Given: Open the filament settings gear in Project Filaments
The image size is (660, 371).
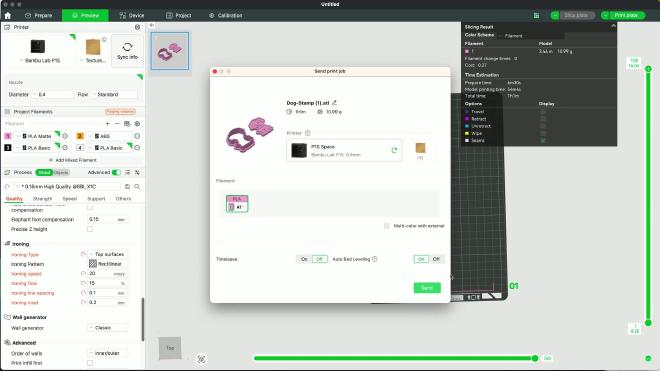Looking at the screenshot, I should 137,124.
